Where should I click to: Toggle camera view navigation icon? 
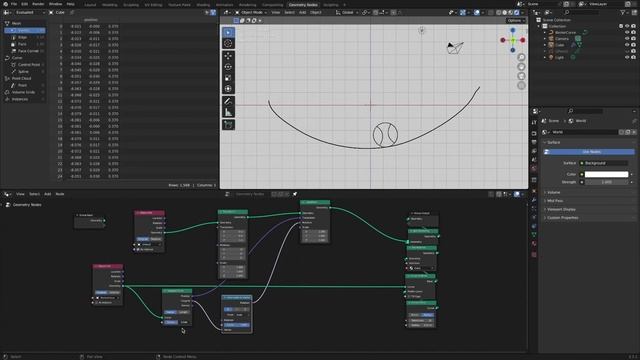coord(521,76)
